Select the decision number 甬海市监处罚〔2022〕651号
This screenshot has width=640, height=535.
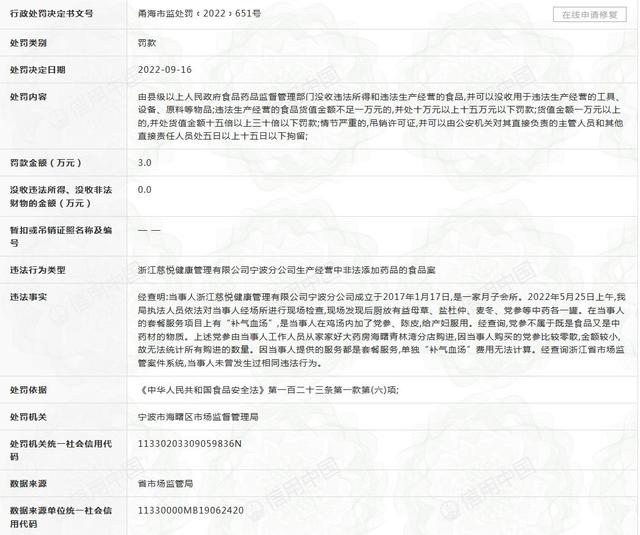click(x=192, y=15)
